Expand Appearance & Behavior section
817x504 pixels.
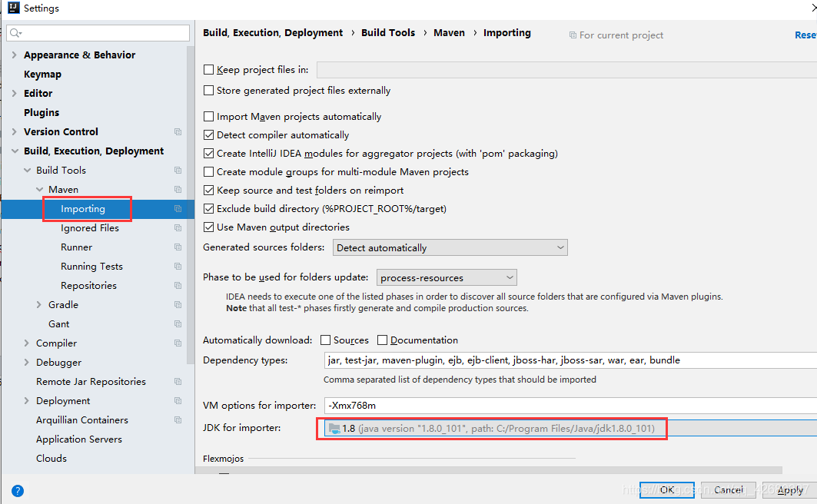[14, 55]
